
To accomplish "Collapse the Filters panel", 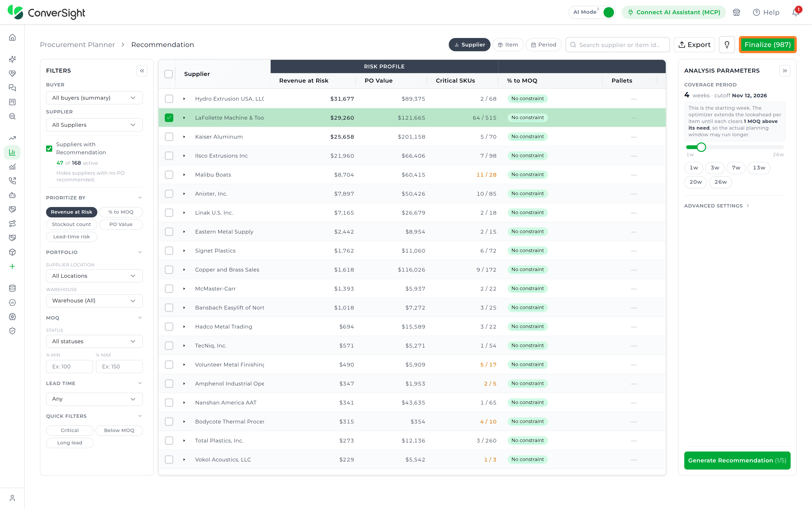I will [x=142, y=71].
